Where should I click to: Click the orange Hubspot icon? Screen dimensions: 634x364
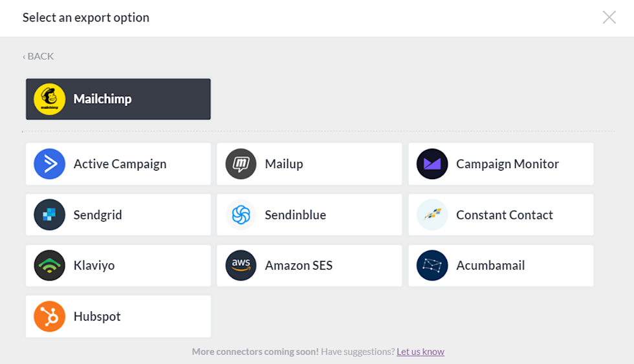click(x=50, y=317)
